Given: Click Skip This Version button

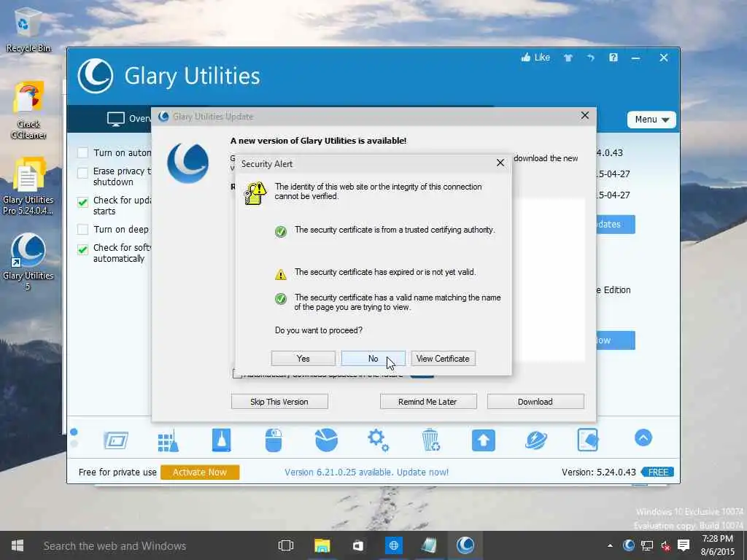Looking at the screenshot, I should [x=279, y=402].
